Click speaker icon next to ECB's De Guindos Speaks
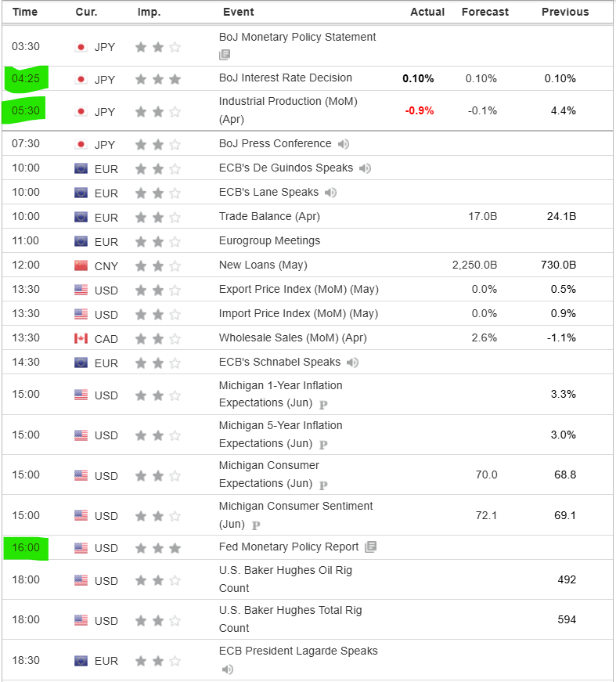The width and height of the screenshot is (616, 682). [x=365, y=168]
